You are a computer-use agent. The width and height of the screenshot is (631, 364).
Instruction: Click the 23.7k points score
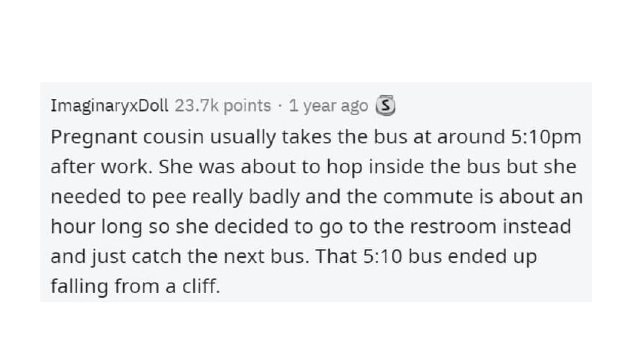pyautogui.click(x=223, y=106)
